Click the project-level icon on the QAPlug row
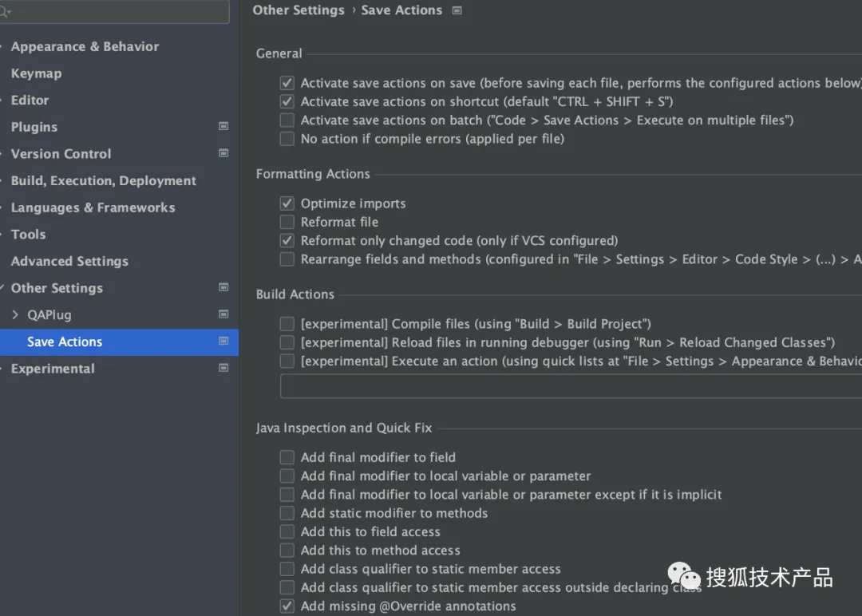Screen dimensions: 862x616 click(x=223, y=314)
